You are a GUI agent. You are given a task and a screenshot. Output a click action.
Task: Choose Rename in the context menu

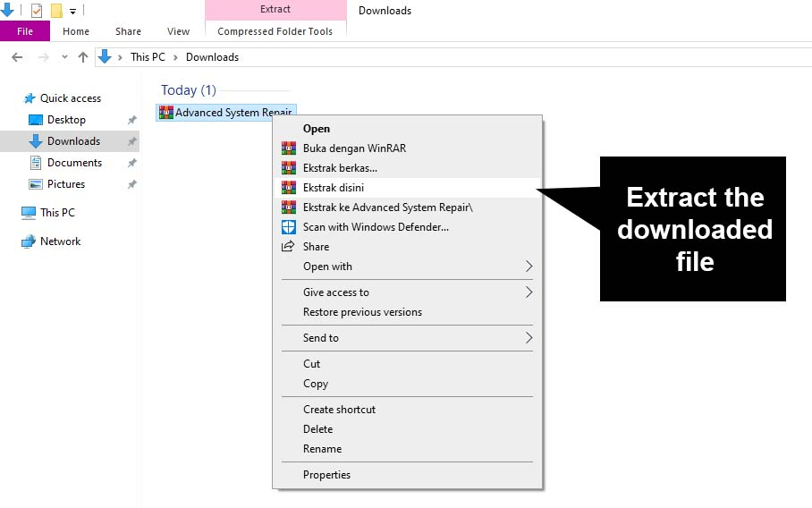[x=407, y=448]
